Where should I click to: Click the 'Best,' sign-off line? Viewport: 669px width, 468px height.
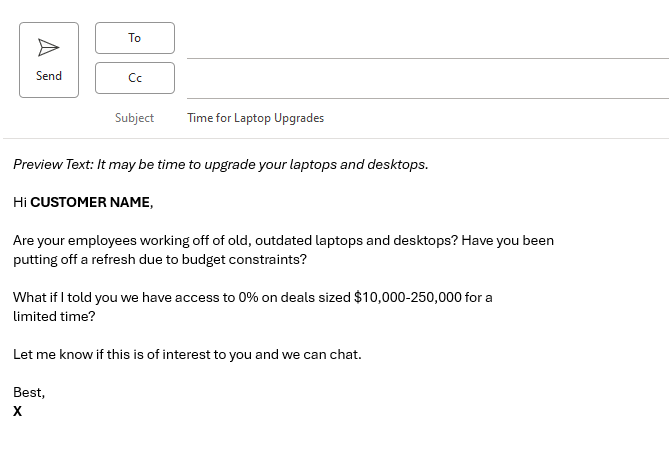29,392
